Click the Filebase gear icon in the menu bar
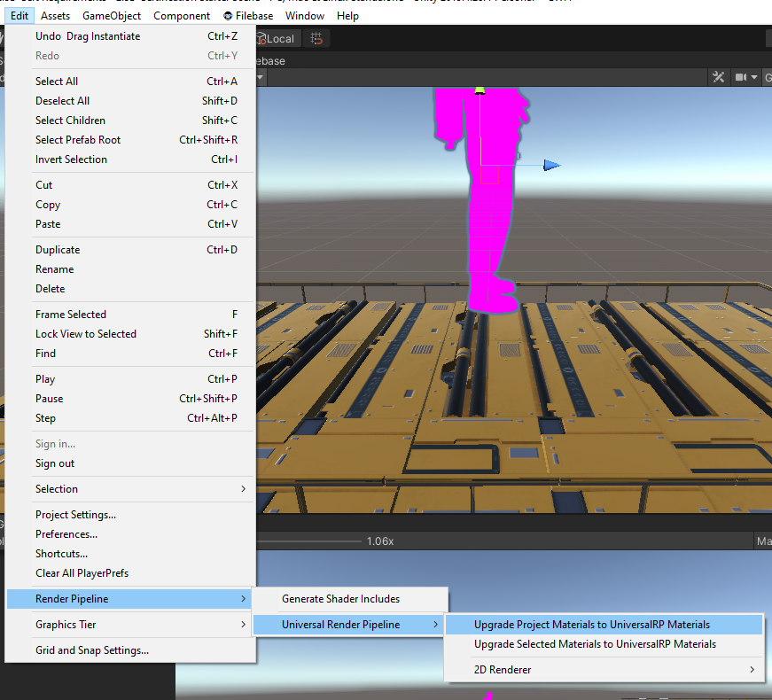This screenshot has width=772, height=700. pos(228,15)
